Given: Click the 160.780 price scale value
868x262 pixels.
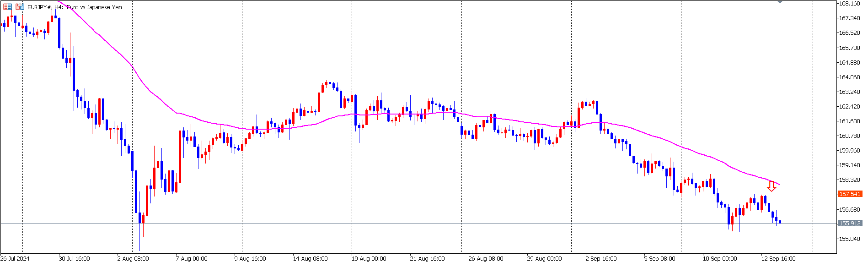Looking at the screenshot, I should 850,136.
